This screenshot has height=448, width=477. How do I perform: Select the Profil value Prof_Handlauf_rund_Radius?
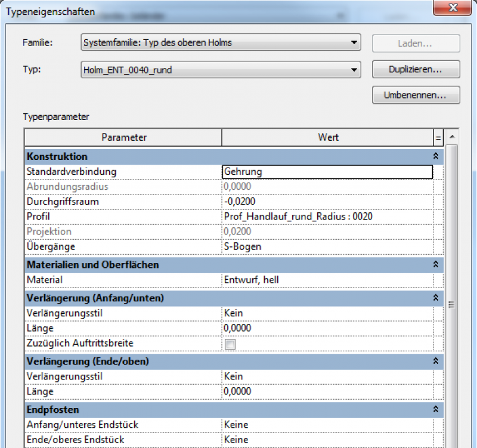(x=327, y=217)
